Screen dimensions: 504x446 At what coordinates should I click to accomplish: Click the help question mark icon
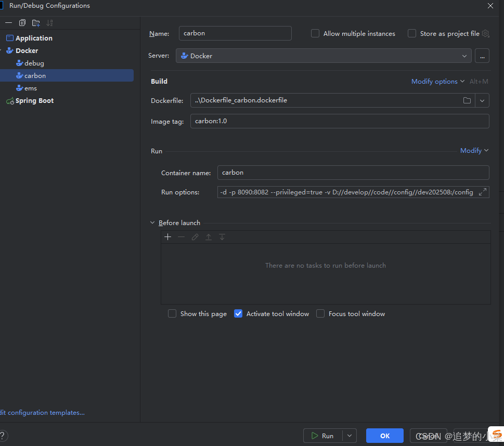pos(3,436)
